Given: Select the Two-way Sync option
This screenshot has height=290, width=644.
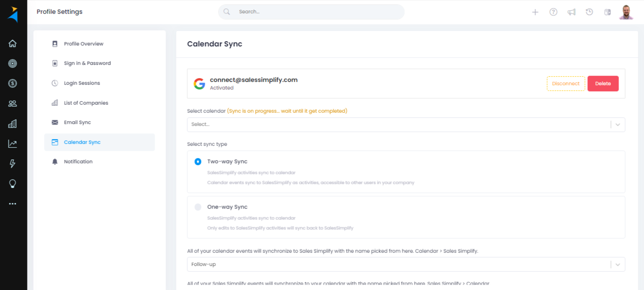Looking at the screenshot, I should click(198, 161).
